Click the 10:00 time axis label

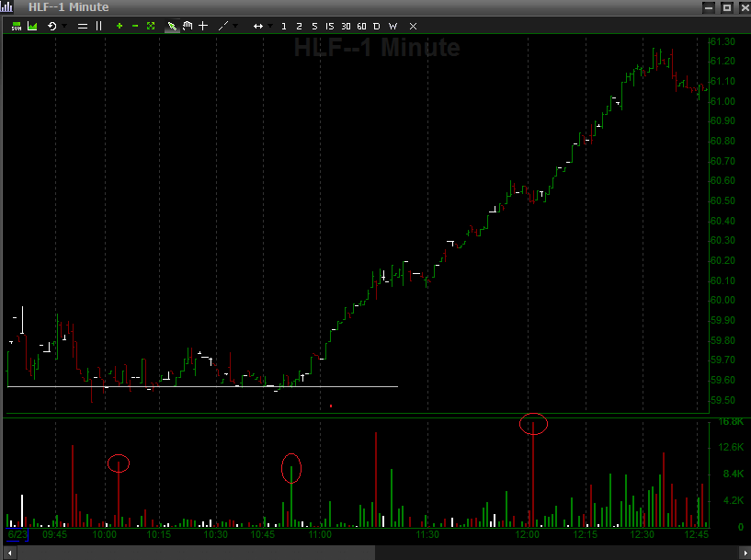point(104,534)
